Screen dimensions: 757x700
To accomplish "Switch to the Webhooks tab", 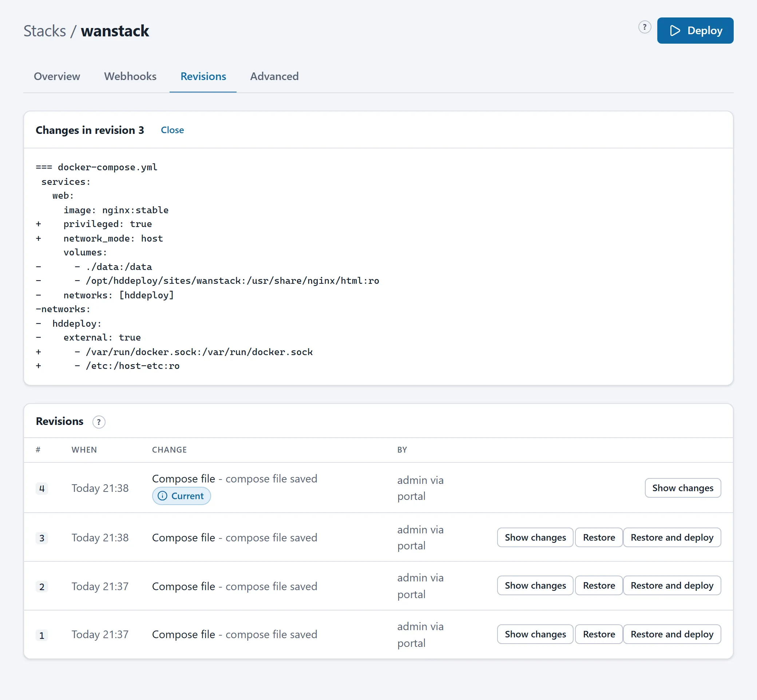I will point(130,76).
